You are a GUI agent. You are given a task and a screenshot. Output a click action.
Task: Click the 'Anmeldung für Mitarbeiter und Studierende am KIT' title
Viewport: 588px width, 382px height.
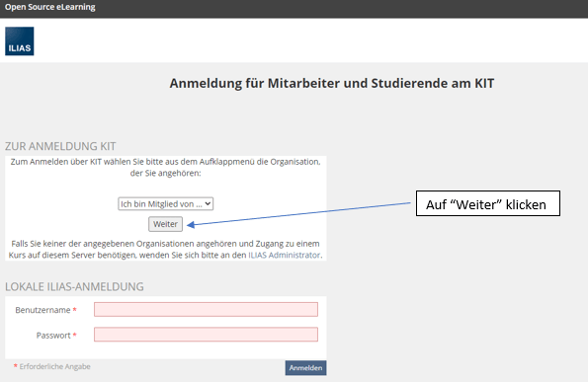point(332,83)
